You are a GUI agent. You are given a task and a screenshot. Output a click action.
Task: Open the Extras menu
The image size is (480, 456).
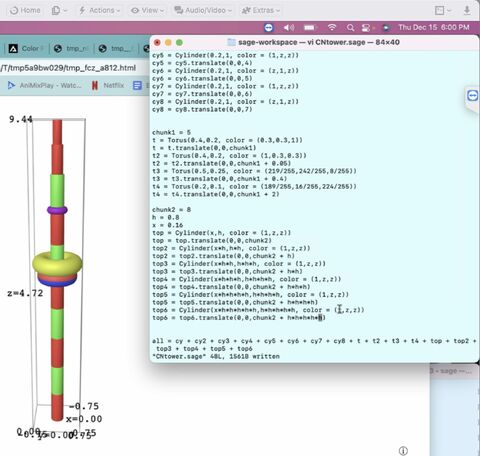[260, 10]
